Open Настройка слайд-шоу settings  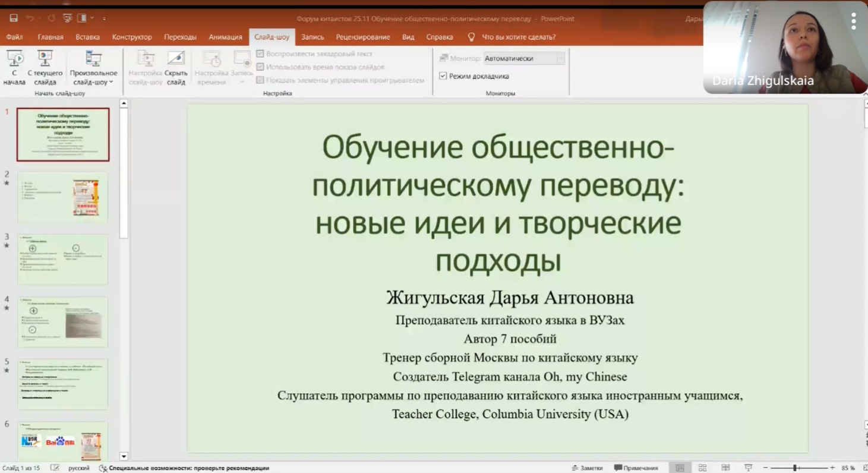click(145, 68)
